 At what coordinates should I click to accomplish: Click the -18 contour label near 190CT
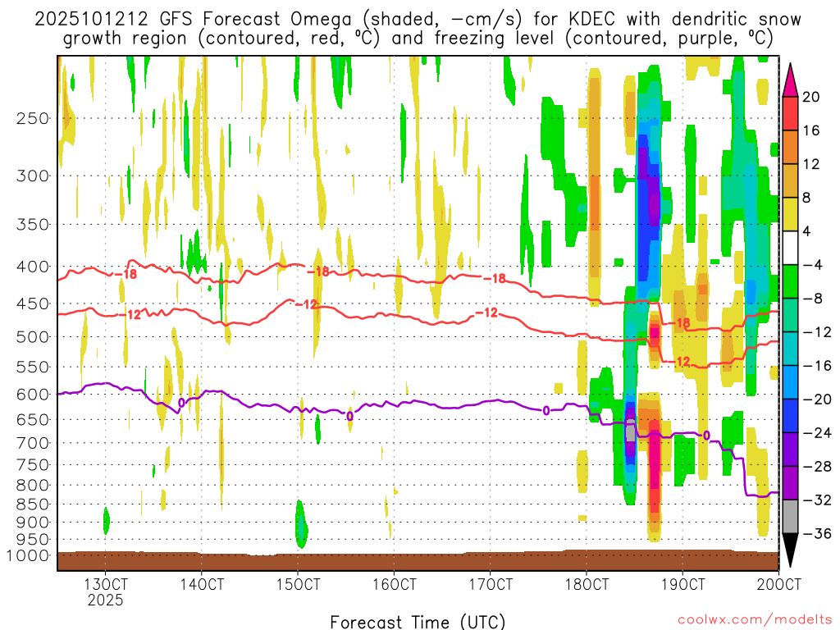[x=679, y=323]
